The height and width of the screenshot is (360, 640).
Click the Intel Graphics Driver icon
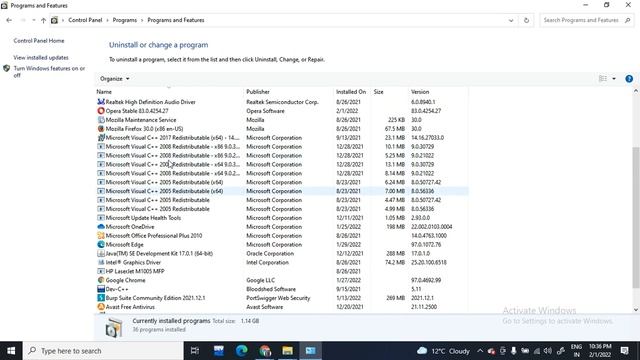tap(101, 262)
